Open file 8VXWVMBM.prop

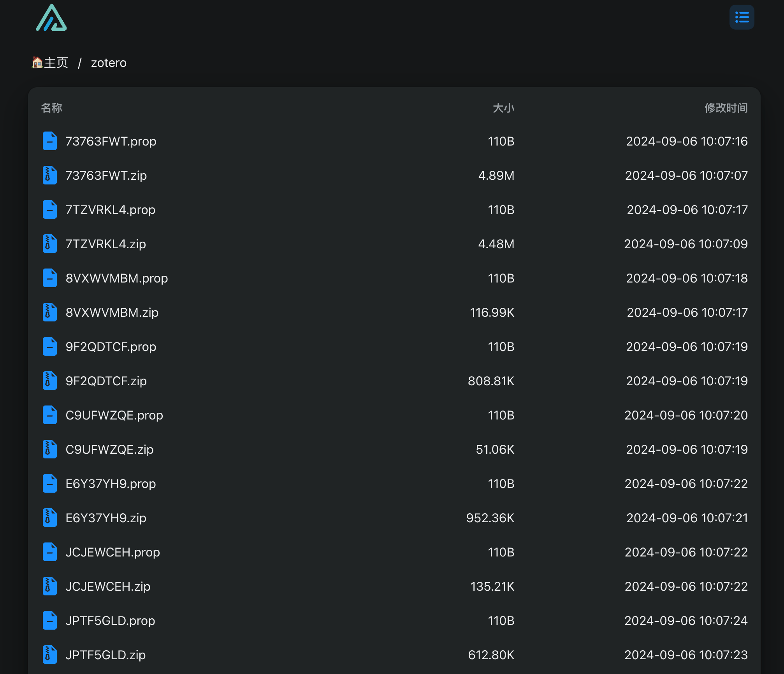pyautogui.click(x=117, y=278)
